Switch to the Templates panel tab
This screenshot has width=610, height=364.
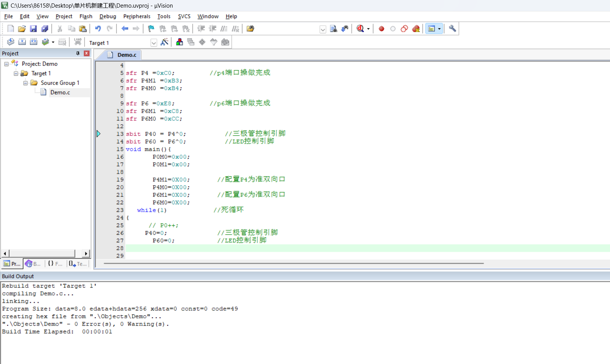tap(78, 263)
